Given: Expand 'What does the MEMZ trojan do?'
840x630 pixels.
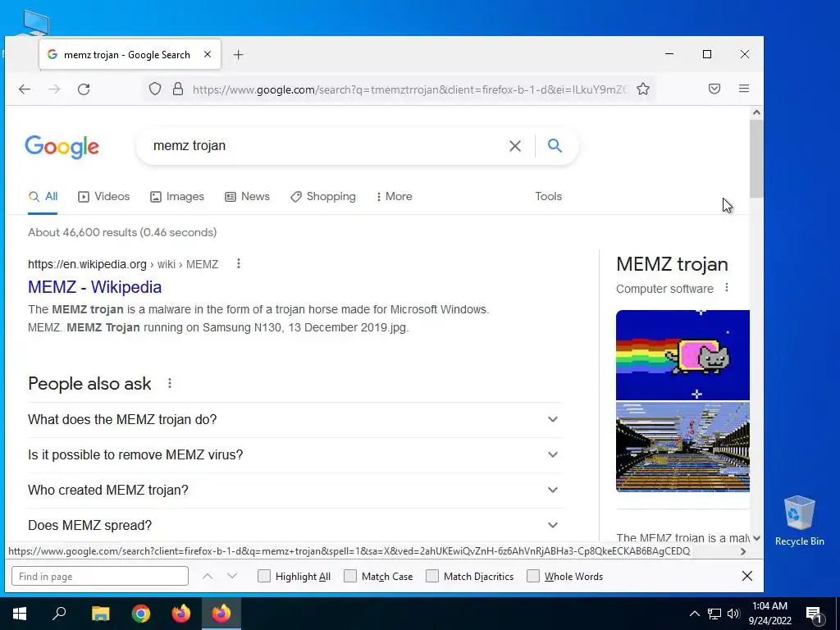Looking at the screenshot, I should coord(294,419).
